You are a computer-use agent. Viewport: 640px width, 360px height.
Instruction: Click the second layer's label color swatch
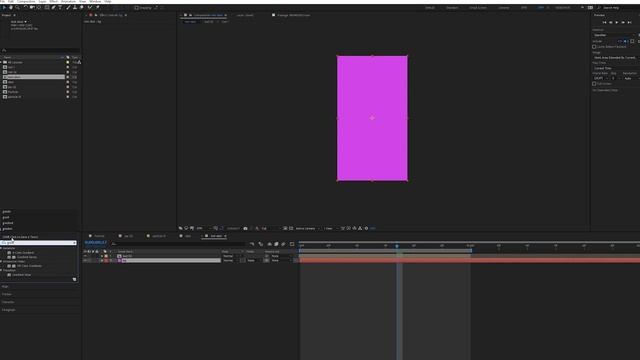point(106,260)
